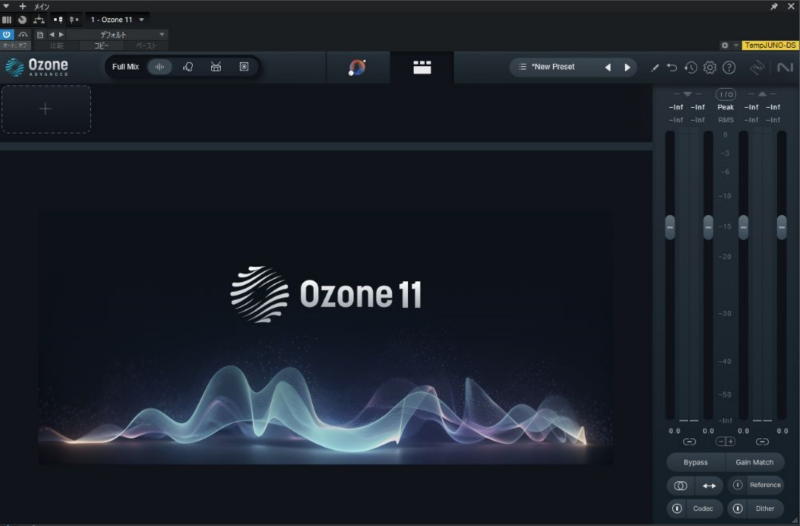Toggle the Codec power button
The height and width of the screenshot is (526, 800).
(677, 508)
